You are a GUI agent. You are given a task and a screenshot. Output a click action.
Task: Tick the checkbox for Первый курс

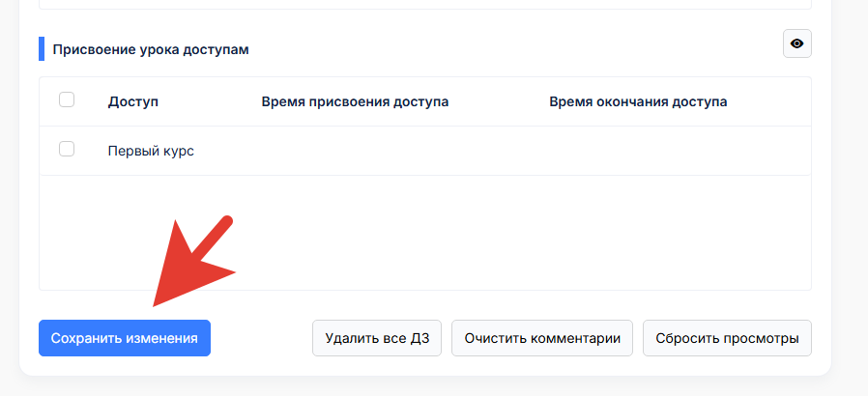tap(67, 149)
